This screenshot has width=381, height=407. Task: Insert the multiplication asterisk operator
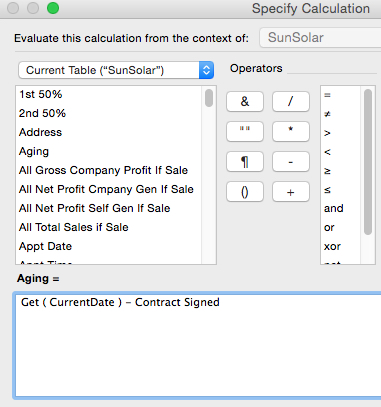coord(291,131)
